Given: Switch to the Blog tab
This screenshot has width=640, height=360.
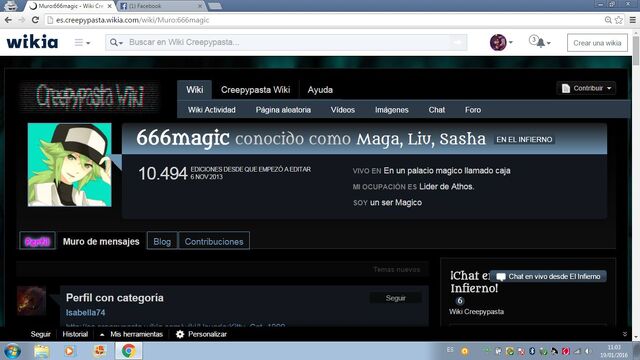Looking at the screenshot, I should pos(162,241).
